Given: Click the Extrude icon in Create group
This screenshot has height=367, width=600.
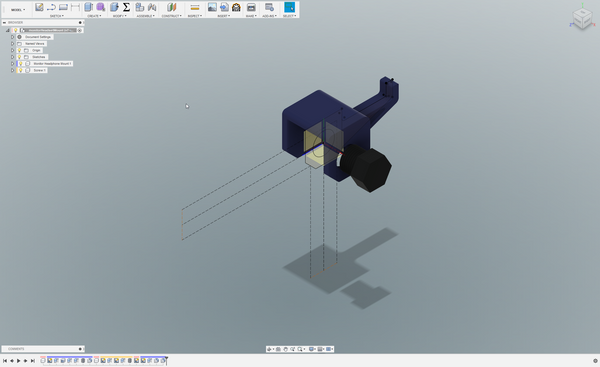Looking at the screenshot, I should point(88,7).
